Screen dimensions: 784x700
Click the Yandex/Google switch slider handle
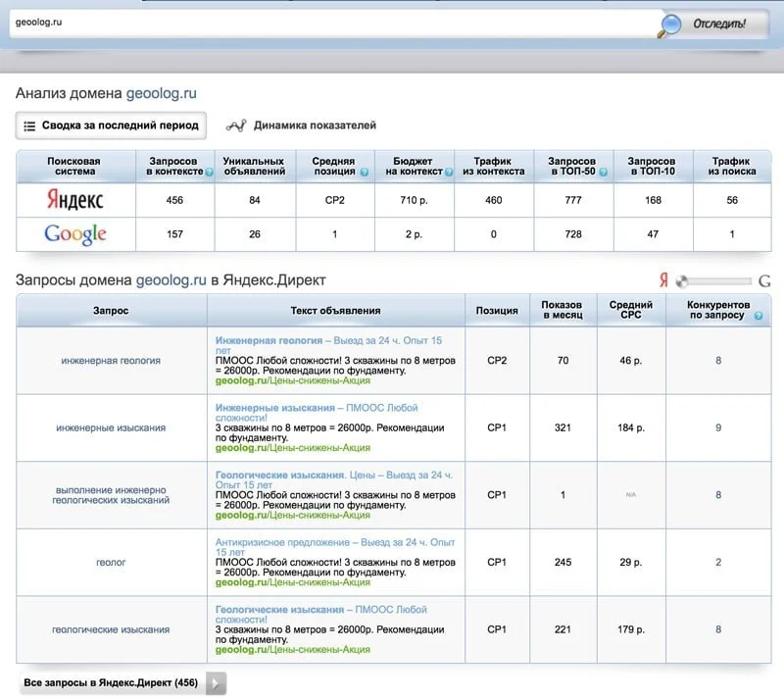[681, 281]
